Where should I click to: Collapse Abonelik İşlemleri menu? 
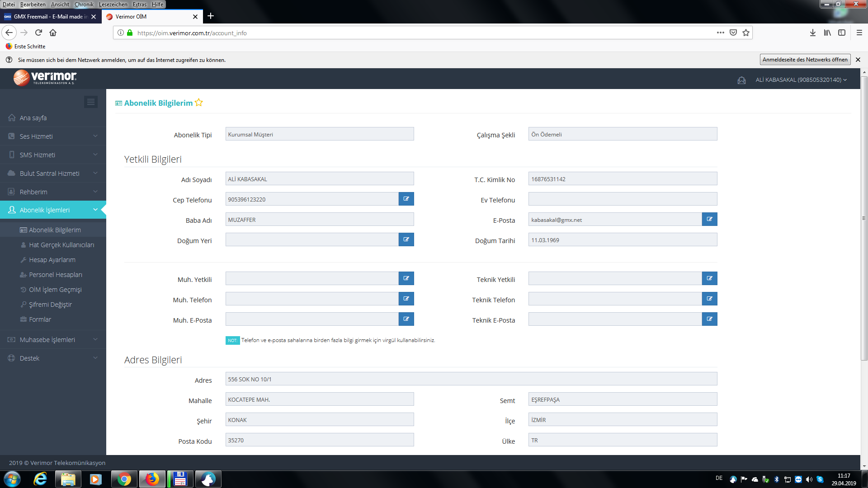tap(53, 210)
